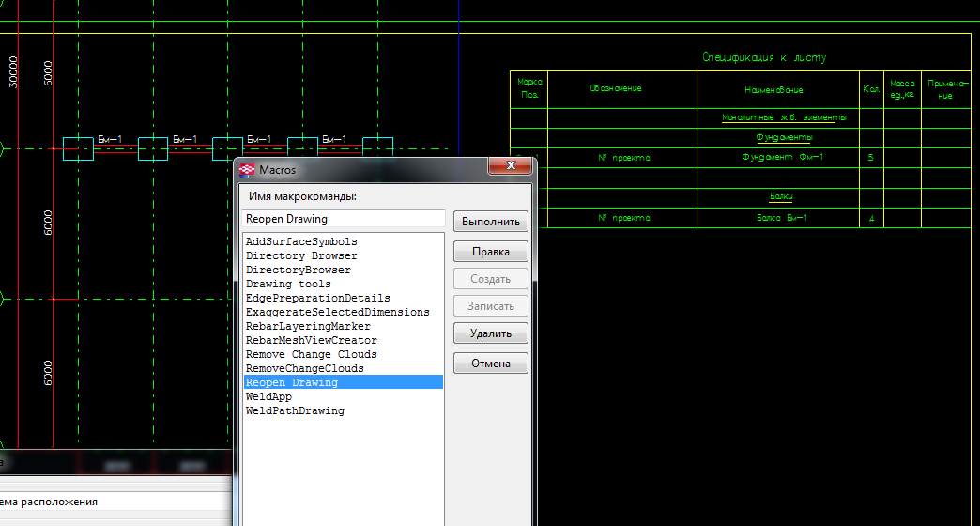Select AddSurfaceSymbols in the macro list
Viewport: 980px width, 526px height.
tap(301, 242)
